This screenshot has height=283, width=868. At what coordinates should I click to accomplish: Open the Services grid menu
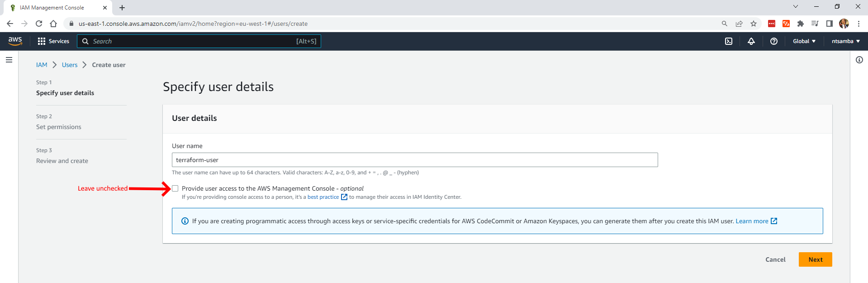coord(53,41)
